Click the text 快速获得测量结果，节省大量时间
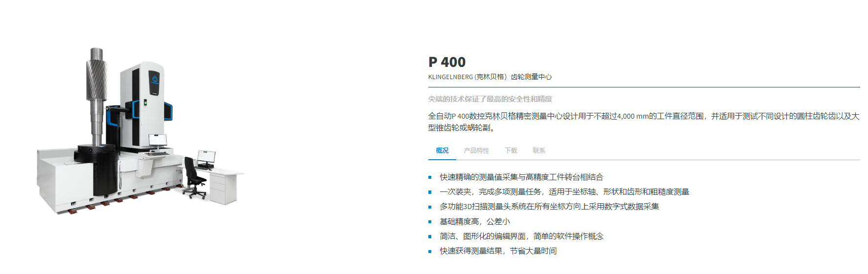Viewport: 868px width, 274px height. click(x=498, y=251)
